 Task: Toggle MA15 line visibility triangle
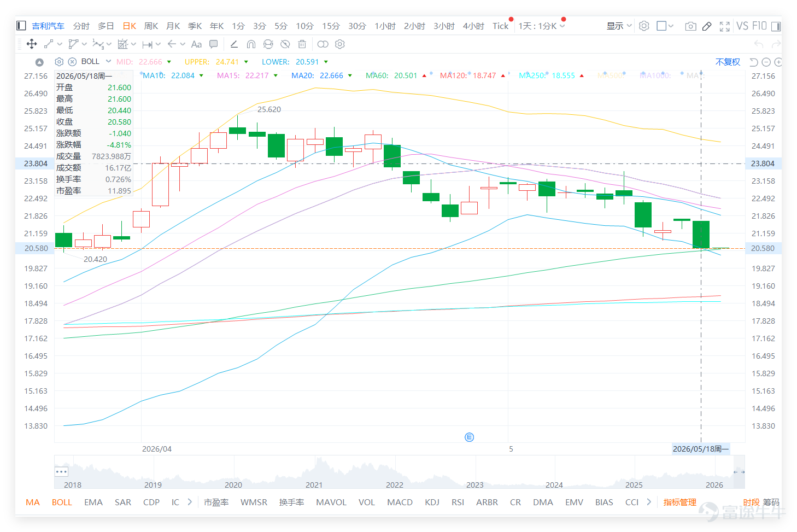coord(276,76)
